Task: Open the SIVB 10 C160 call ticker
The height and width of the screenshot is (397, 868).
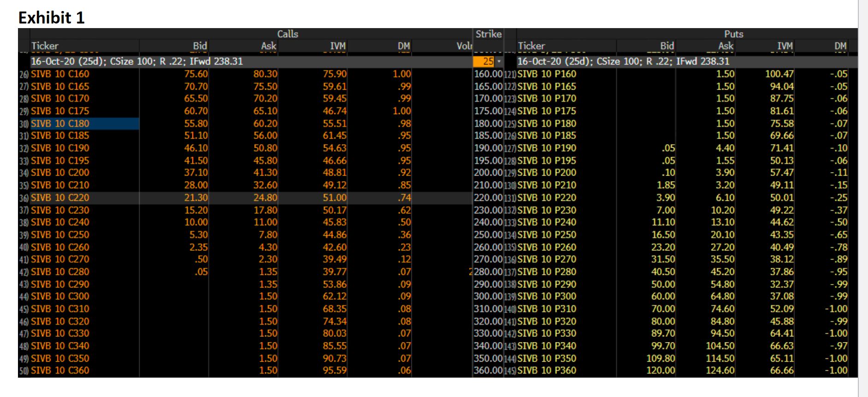Action: [x=60, y=74]
